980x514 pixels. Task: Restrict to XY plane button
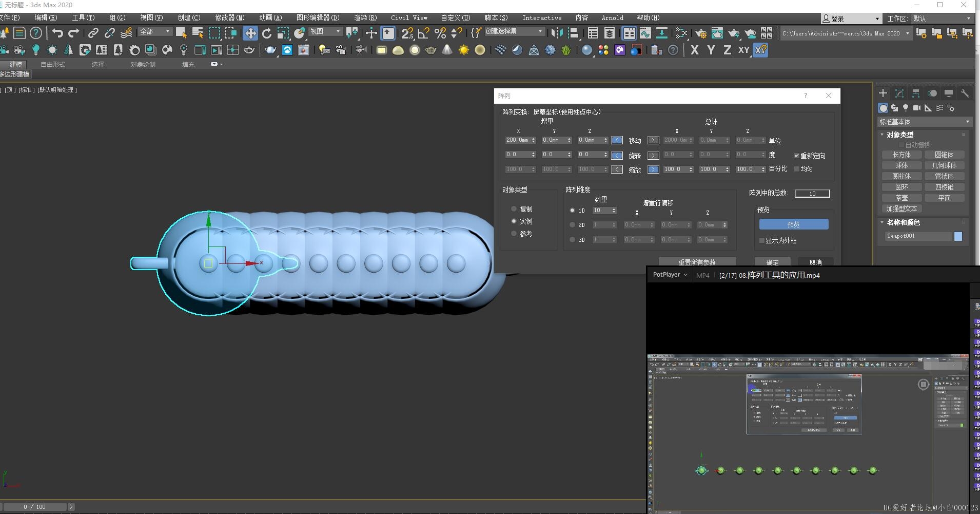pos(743,50)
